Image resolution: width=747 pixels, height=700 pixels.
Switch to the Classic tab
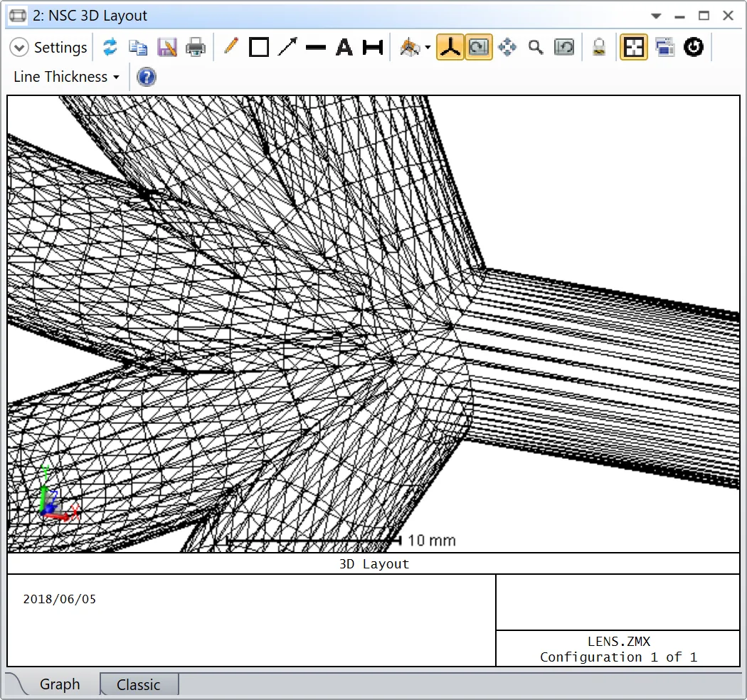(139, 685)
